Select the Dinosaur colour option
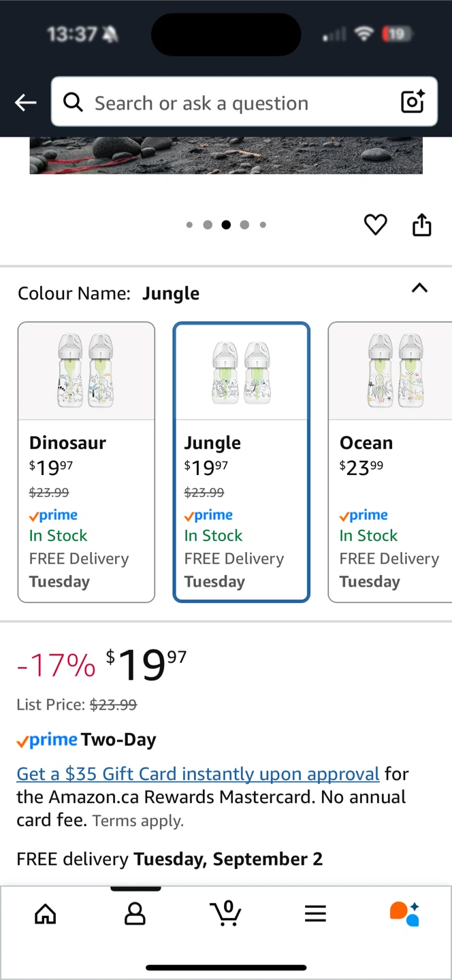This screenshot has height=980, width=452. 86,462
